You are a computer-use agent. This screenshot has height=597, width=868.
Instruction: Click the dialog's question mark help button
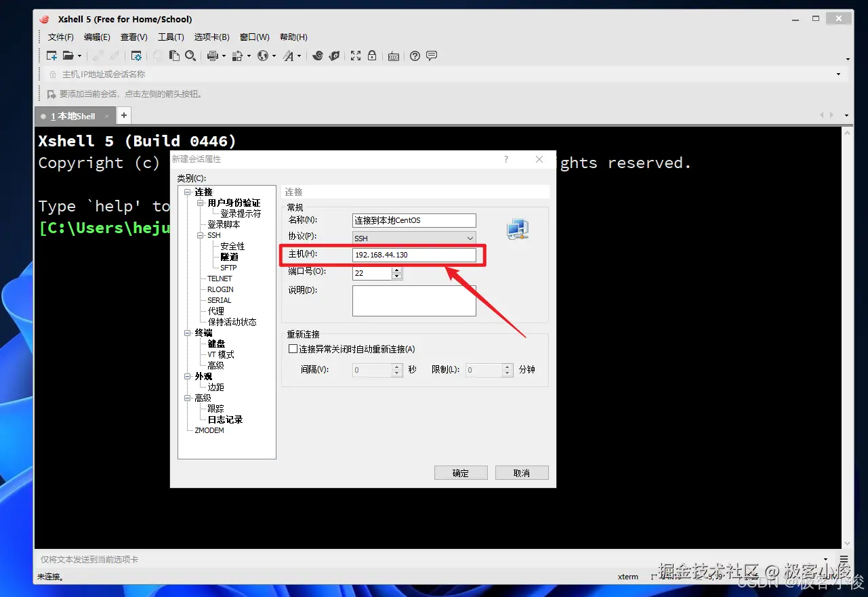pos(505,159)
